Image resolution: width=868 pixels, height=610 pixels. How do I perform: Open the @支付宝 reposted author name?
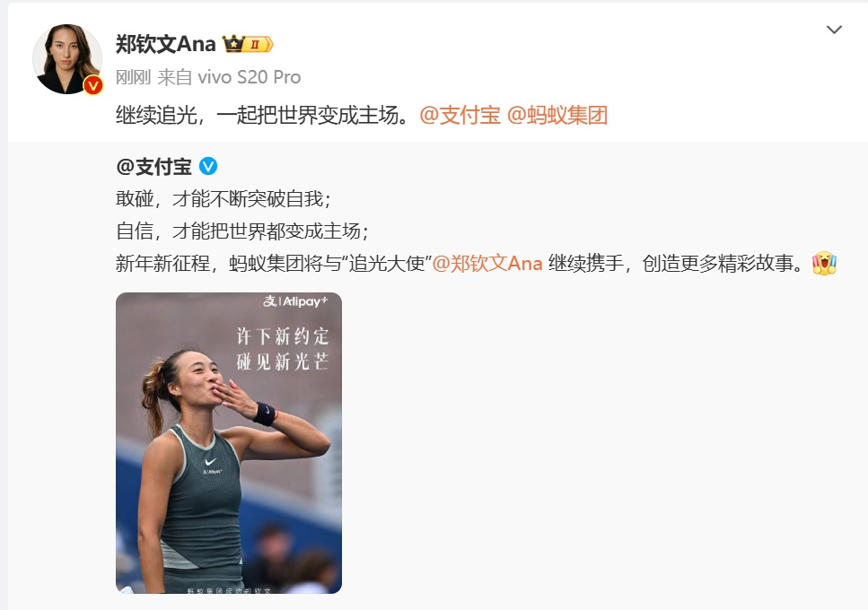tap(153, 167)
